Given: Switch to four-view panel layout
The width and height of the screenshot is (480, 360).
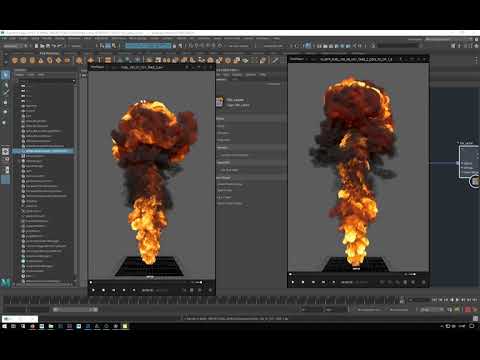Looking at the screenshot, I should tap(5, 160).
